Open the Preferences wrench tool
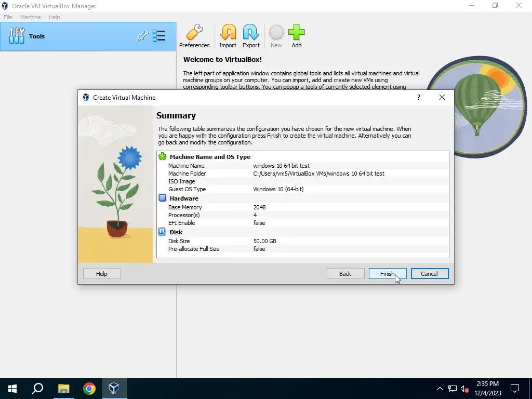Screen dimensions: 532x399 (194, 36)
